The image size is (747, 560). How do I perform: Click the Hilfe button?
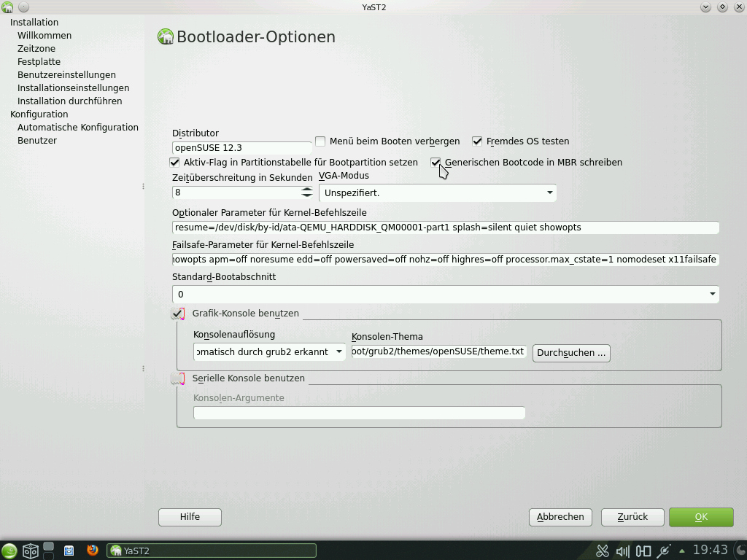pos(190,517)
